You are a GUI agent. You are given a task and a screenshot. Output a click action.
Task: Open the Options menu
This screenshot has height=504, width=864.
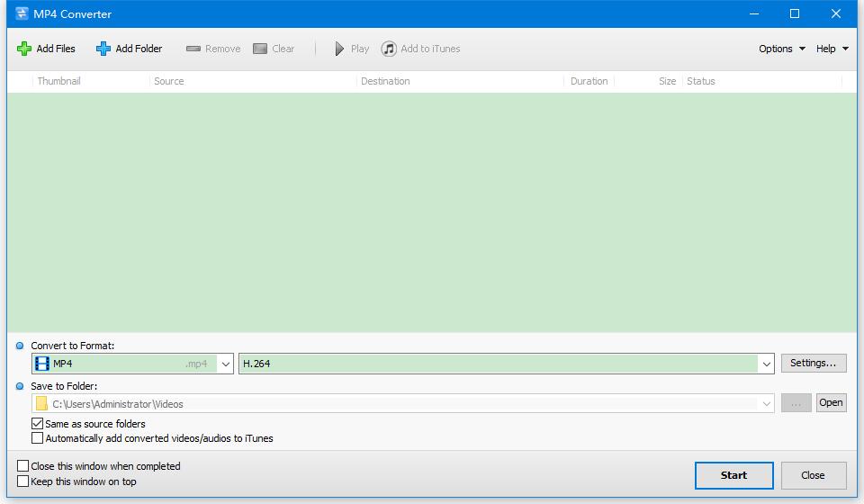(x=781, y=49)
